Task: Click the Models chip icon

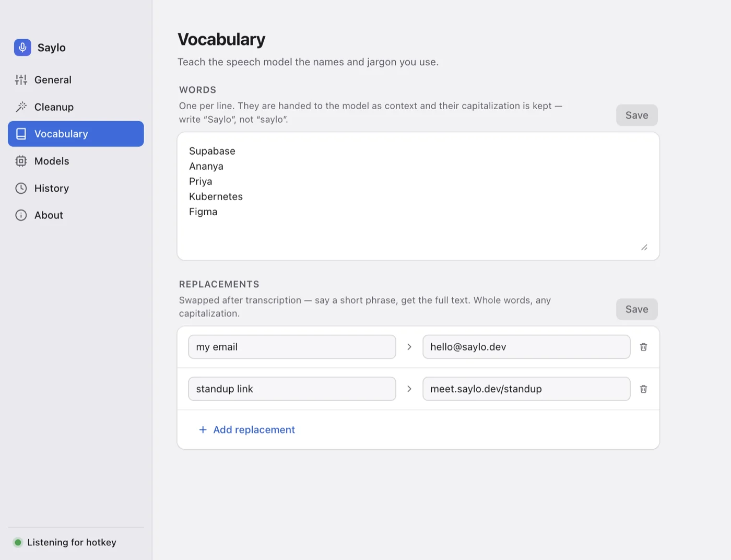Action: click(21, 161)
